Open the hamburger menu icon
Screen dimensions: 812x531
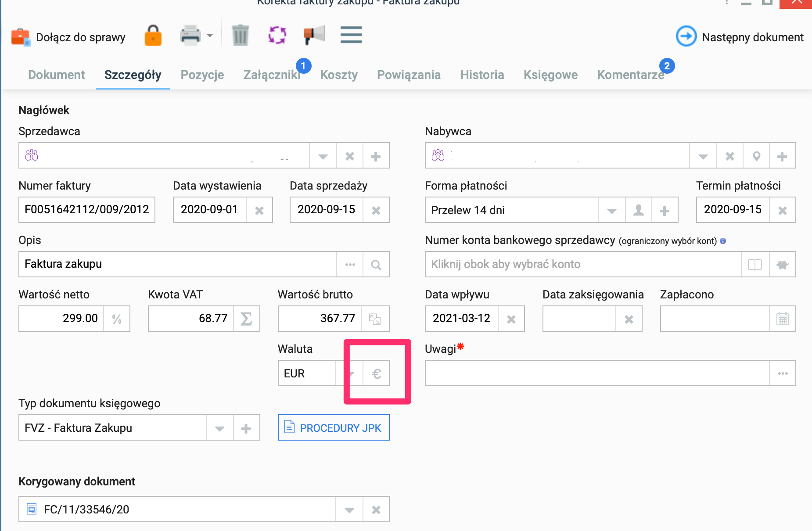[x=351, y=35]
